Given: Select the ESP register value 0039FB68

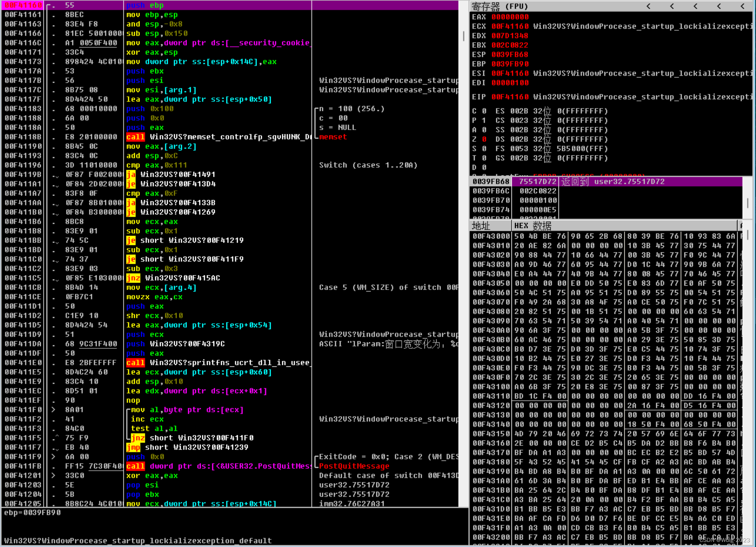Looking at the screenshot, I should (510, 55).
